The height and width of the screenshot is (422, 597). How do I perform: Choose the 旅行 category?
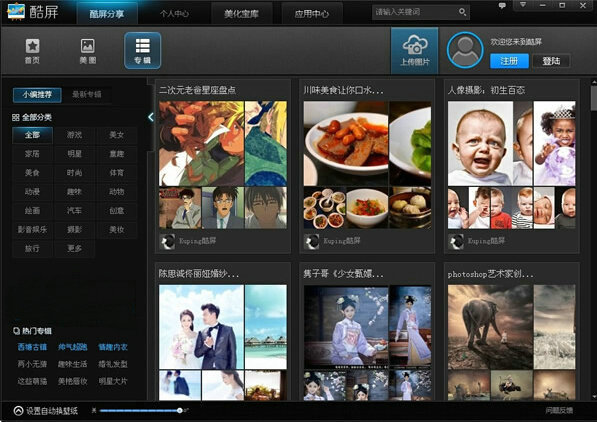(32, 248)
